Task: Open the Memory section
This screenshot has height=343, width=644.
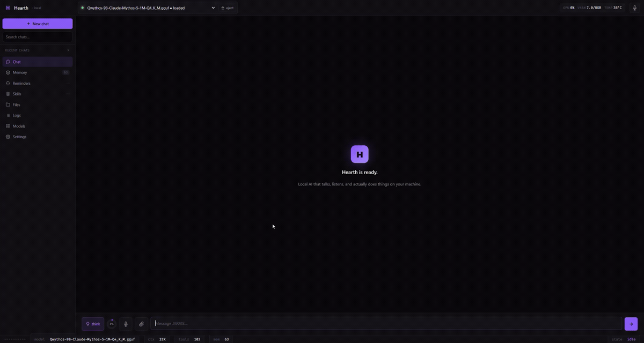Action: pyautogui.click(x=38, y=72)
